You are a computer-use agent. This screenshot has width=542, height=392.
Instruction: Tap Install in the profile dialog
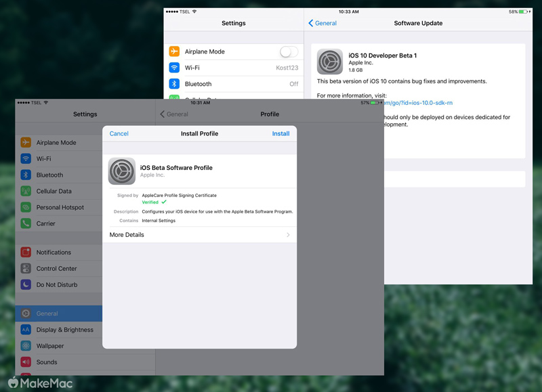280,133
